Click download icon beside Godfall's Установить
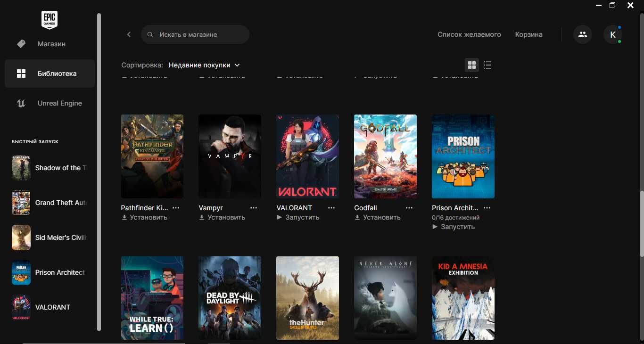This screenshot has width=644, height=344. click(x=357, y=217)
